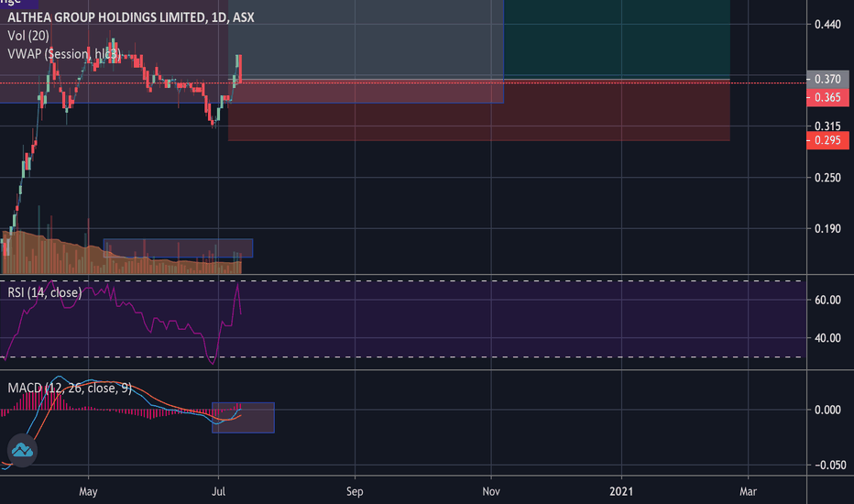
Task: Click the TradingView cloud logo icon
Action: 22,450
